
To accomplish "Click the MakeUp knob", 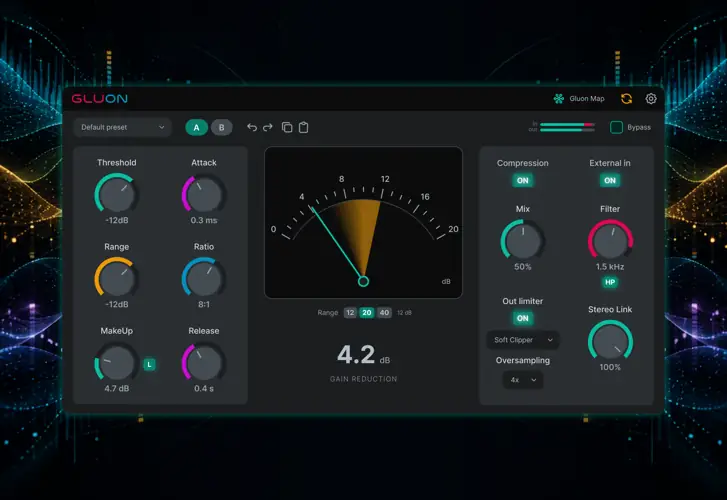I will point(116,363).
